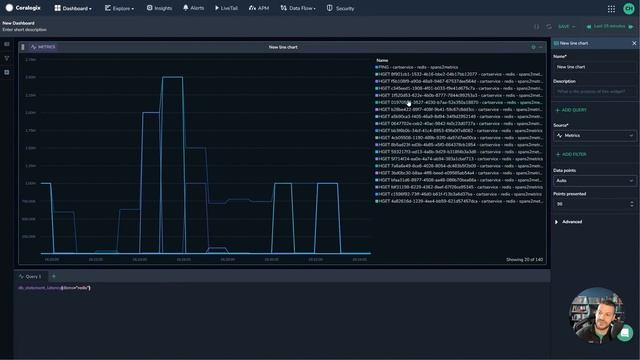Click the Coralogix logo
Image resolution: width=640 pixels, height=360 pixels.
pos(23,8)
